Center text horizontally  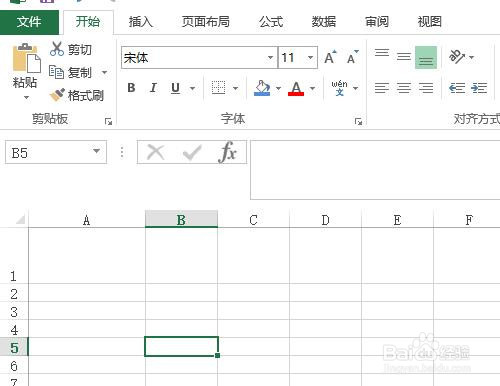point(404,88)
